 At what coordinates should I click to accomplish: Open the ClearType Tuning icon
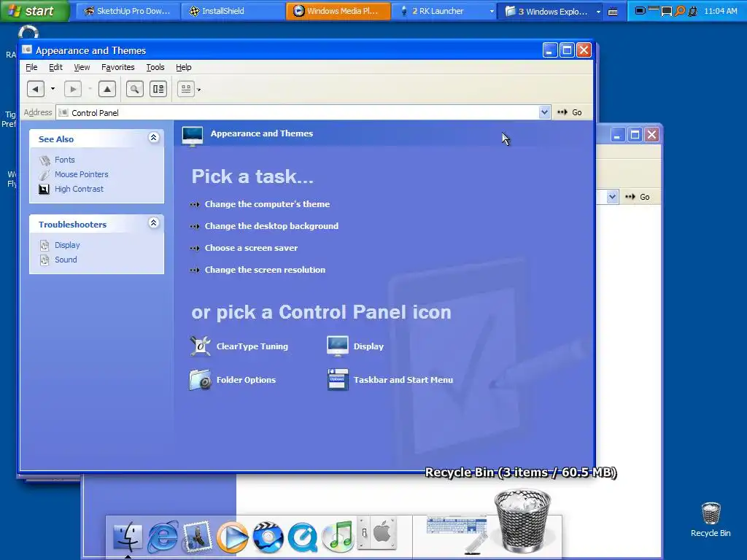pyautogui.click(x=200, y=346)
